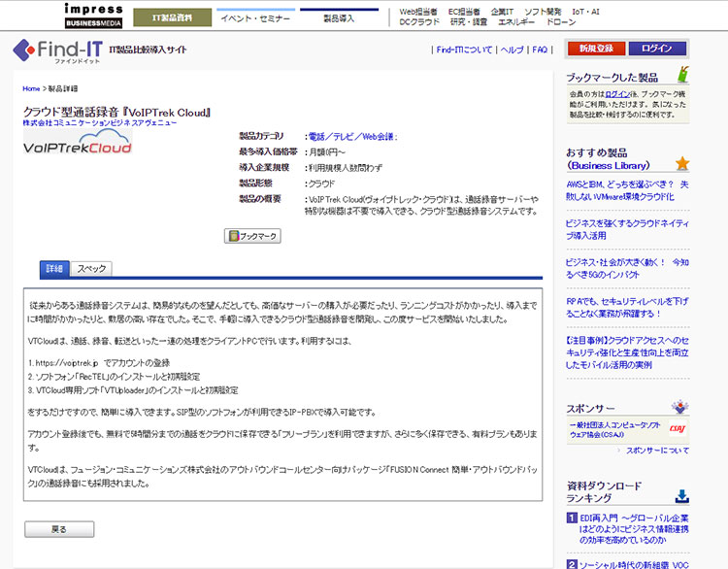The height and width of the screenshot is (569, 728).
Task: Switch to the スペック tab
Action: (92, 268)
